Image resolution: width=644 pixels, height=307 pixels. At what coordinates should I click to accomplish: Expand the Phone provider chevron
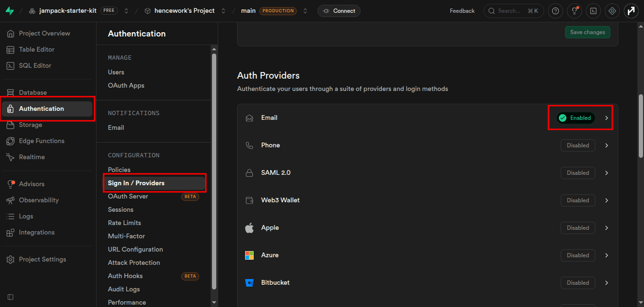click(607, 145)
